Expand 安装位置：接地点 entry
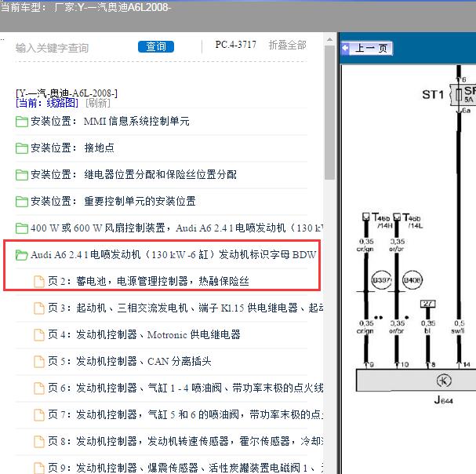476x474 pixels. click(x=72, y=148)
